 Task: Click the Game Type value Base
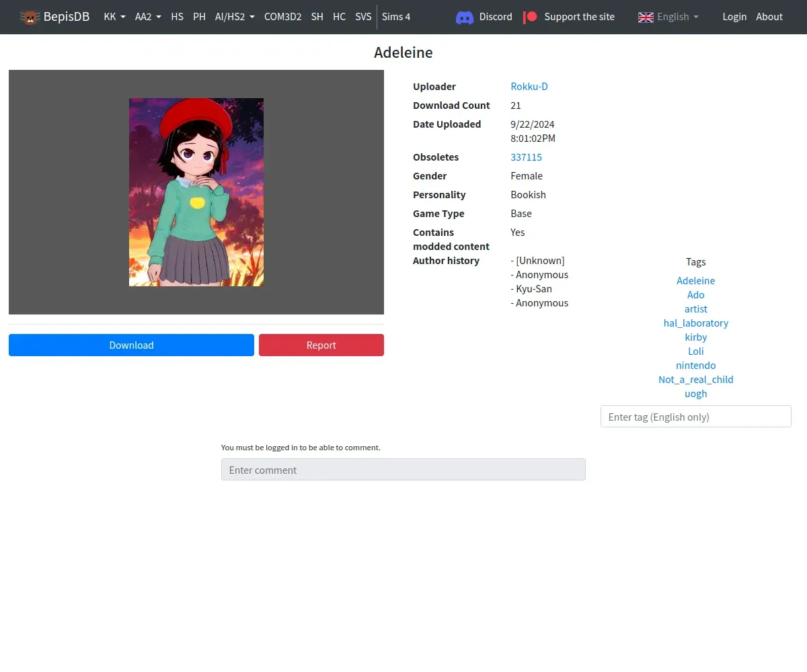pos(521,213)
